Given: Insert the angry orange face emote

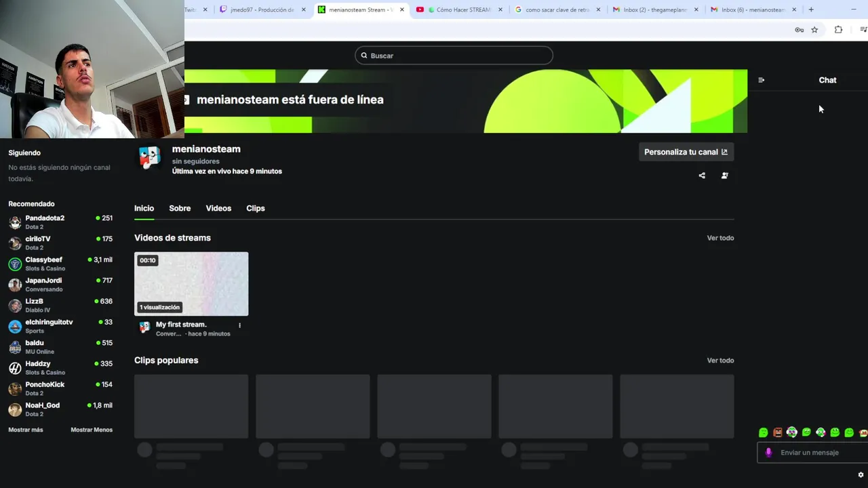Looking at the screenshot, I should (x=778, y=432).
